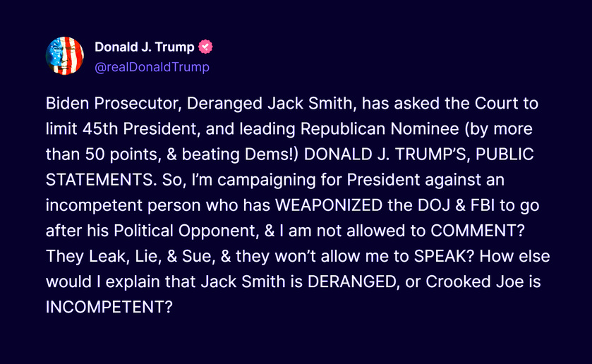The width and height of the screenshot is (592, 364).
Task: Click the pink verified checkmark badge
Action: (205, 47)
